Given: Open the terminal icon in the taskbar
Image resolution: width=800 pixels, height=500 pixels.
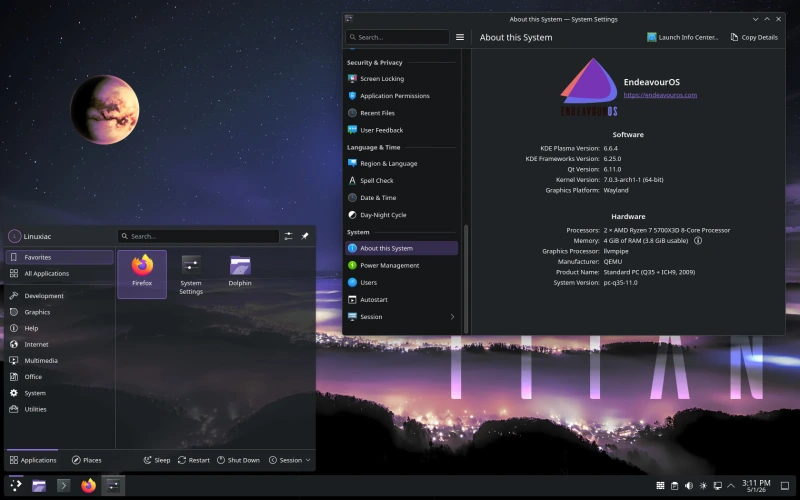Looking at the screenshot, I should pos(63,485).
